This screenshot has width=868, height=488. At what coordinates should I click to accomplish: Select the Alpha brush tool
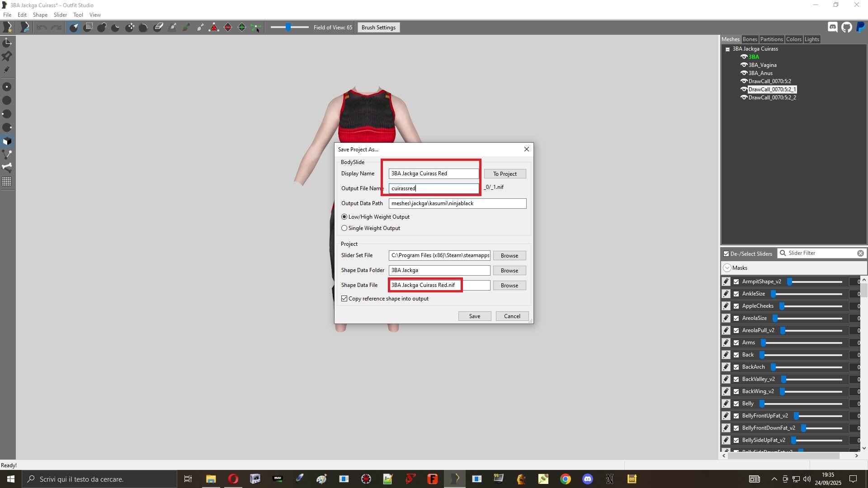click(x=200, y=28)
